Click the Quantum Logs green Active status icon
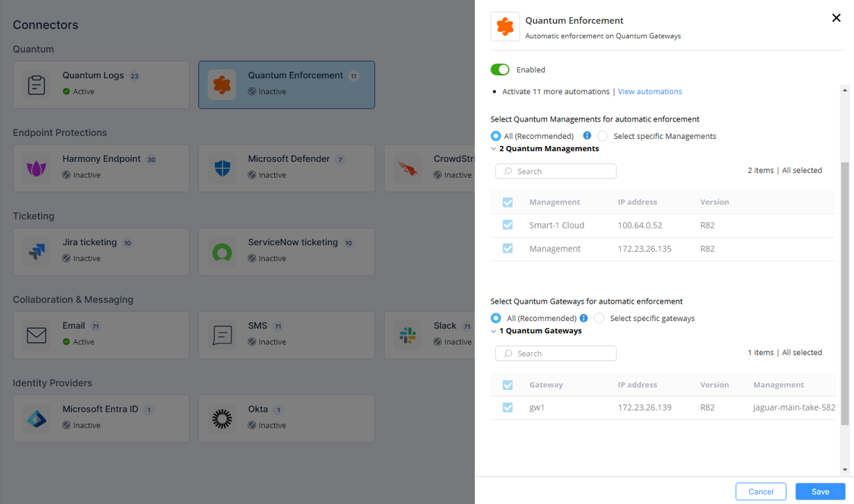This screenshot has width=854, height=504. pyautogui.click(x=66, y=91)
